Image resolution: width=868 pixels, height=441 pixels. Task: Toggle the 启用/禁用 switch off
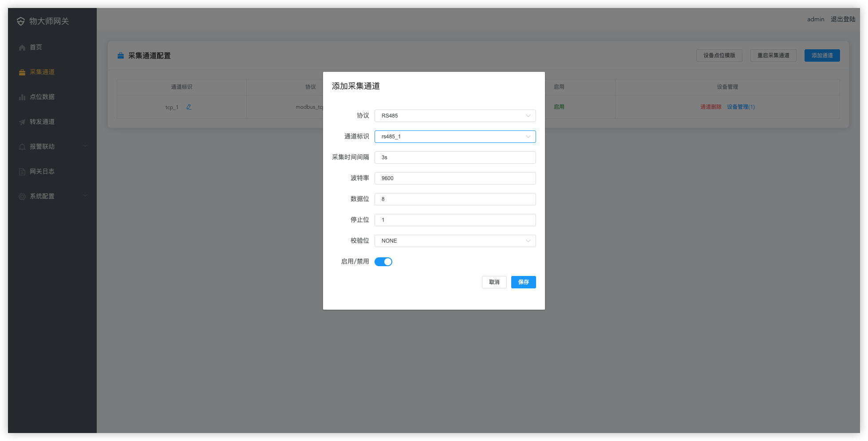(x=383, y=262)
